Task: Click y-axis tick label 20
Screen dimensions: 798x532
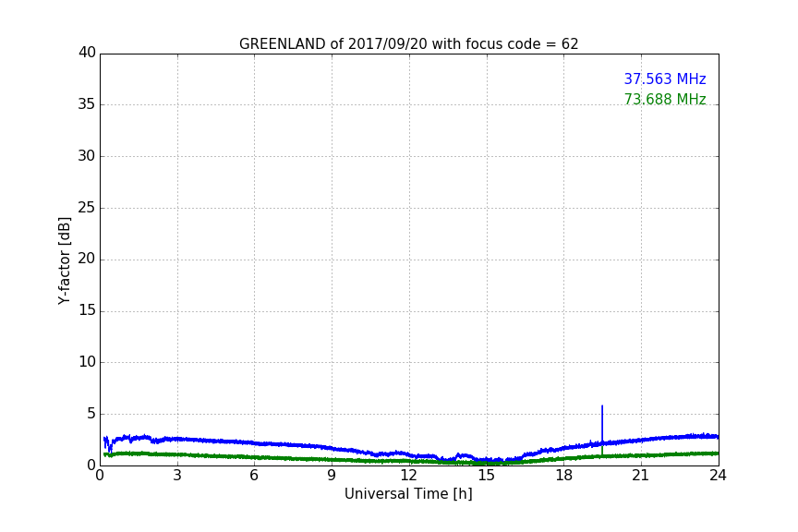Action: (x=87, y=260)
